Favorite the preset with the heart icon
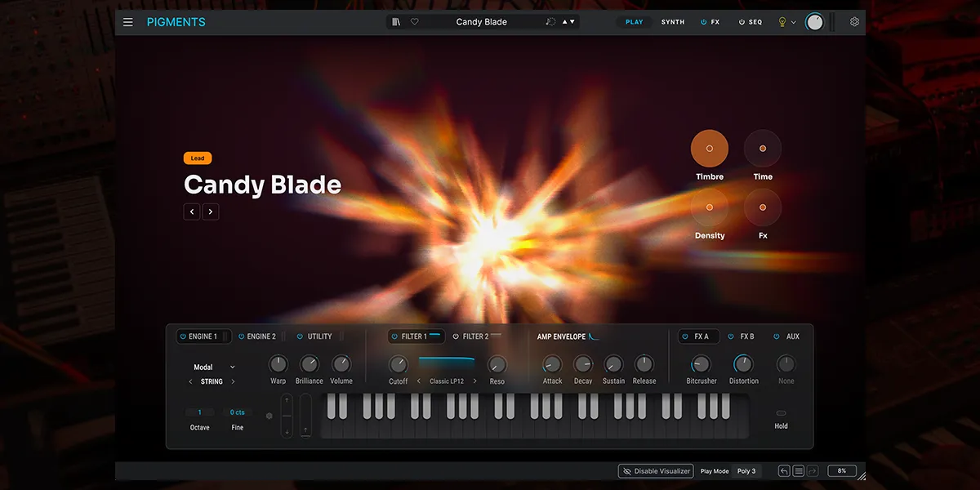 point(414,22)
